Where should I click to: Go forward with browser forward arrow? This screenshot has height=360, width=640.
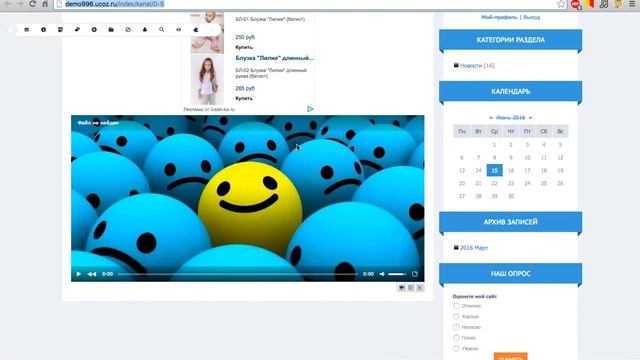click(x=20, y=4)
